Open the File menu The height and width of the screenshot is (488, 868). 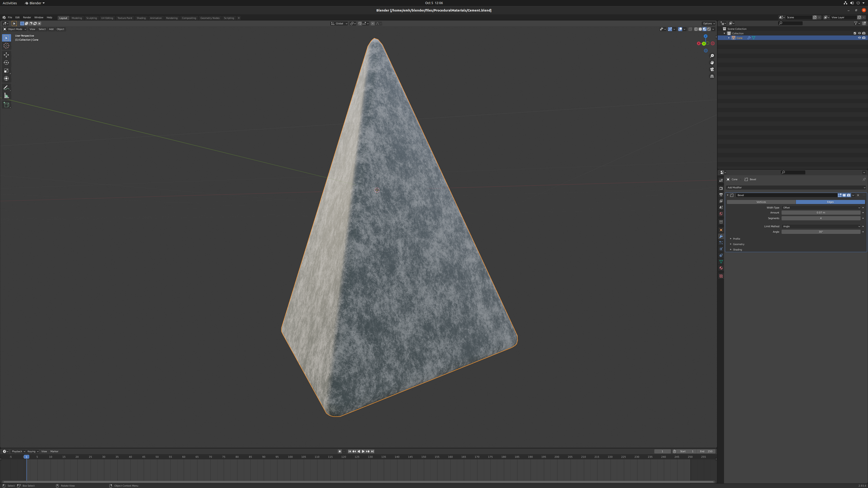click(x=10, y=18)
